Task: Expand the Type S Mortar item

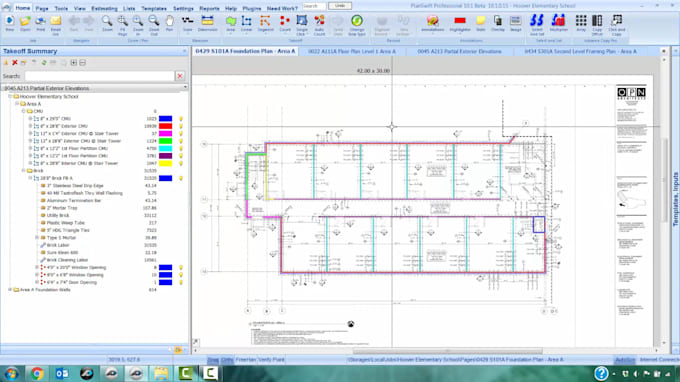Action: (37, 238)
